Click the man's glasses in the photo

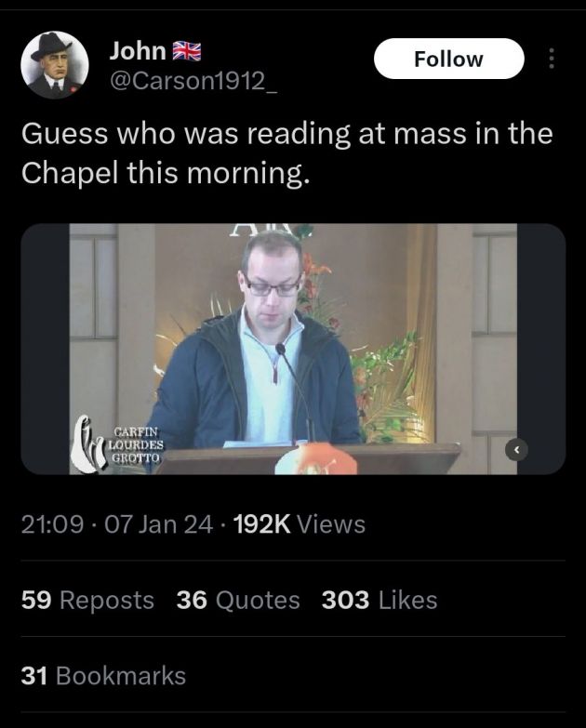point(272,287)
